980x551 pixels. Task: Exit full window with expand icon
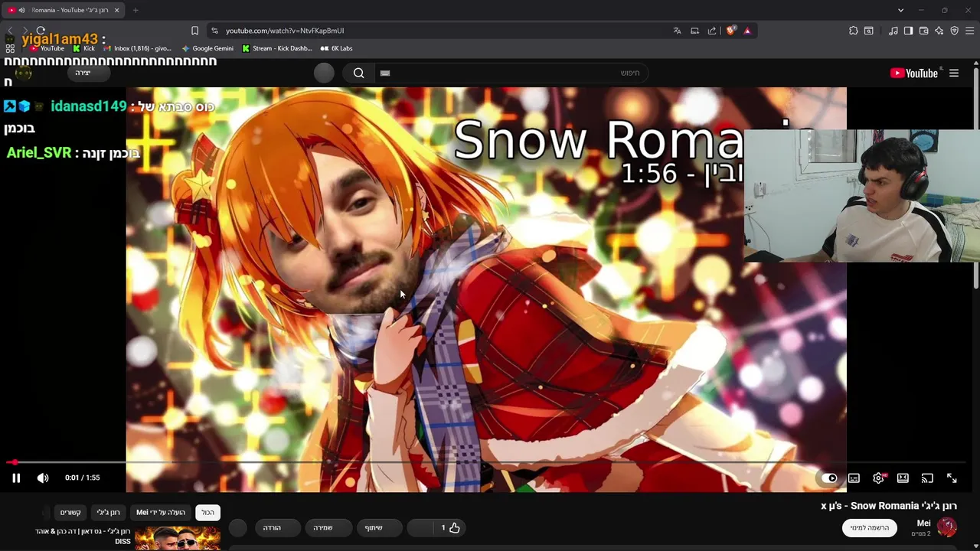pos(952,478)
